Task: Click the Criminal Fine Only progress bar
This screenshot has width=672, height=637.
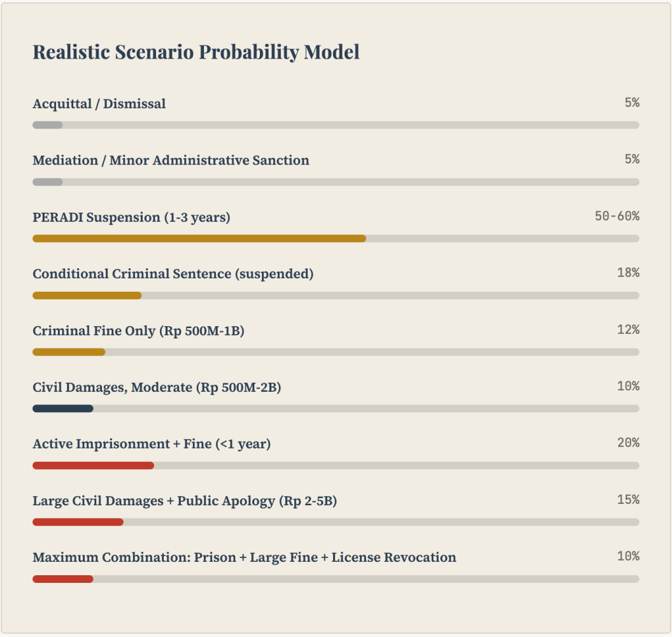Action: coord(336,352)
